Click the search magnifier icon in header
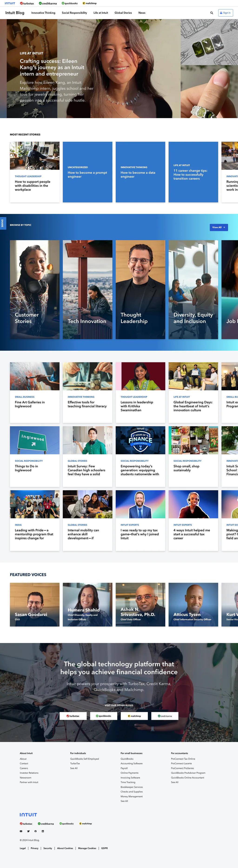 coord(212,13)
